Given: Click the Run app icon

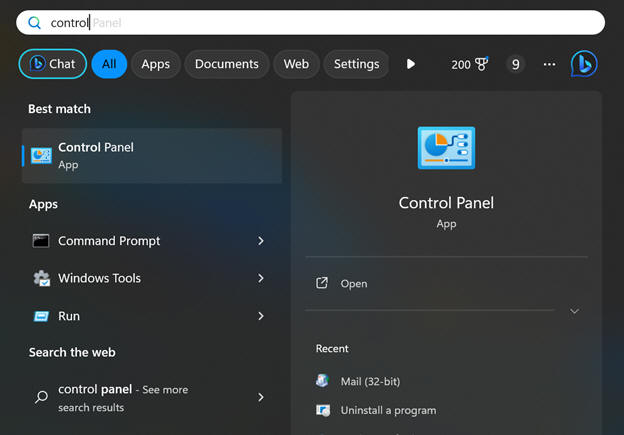Looking at the screenshot, I should [41, 316].
